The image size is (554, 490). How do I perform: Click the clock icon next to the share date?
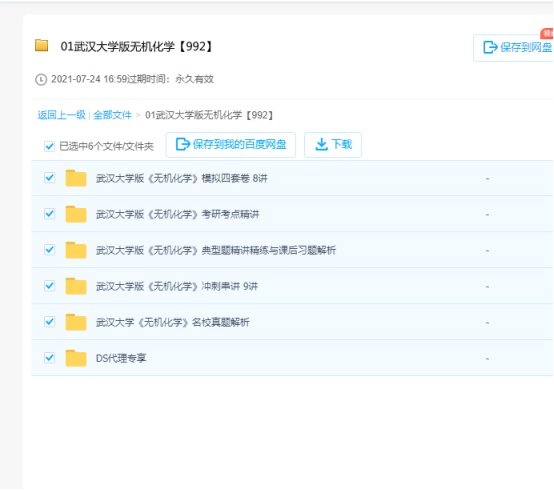[41, 79]
